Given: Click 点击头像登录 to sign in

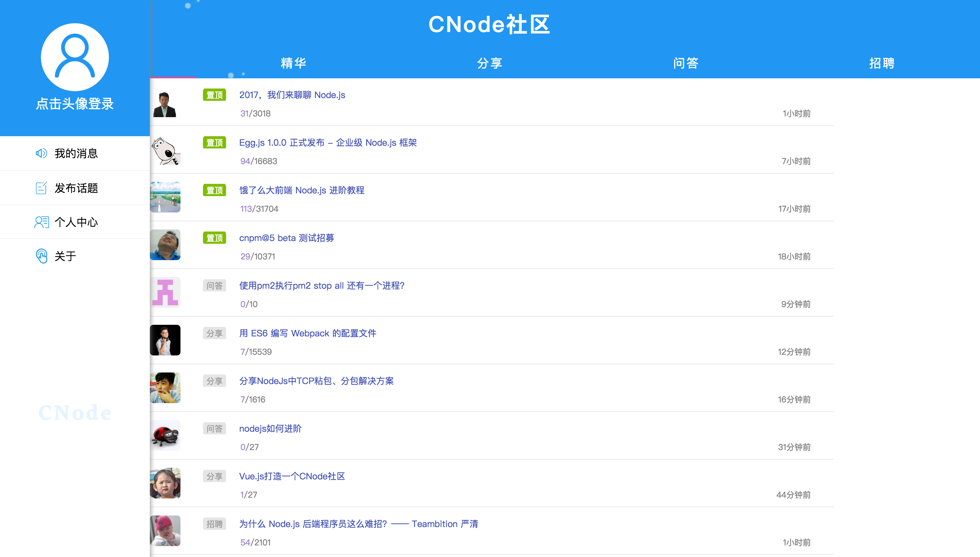Looking at the screenshot, I should click(75, 104).
